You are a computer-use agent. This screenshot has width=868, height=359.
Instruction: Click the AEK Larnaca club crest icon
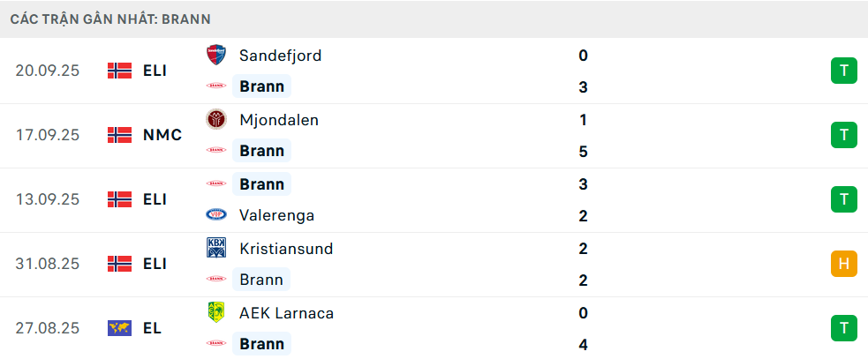pos(215,313)
